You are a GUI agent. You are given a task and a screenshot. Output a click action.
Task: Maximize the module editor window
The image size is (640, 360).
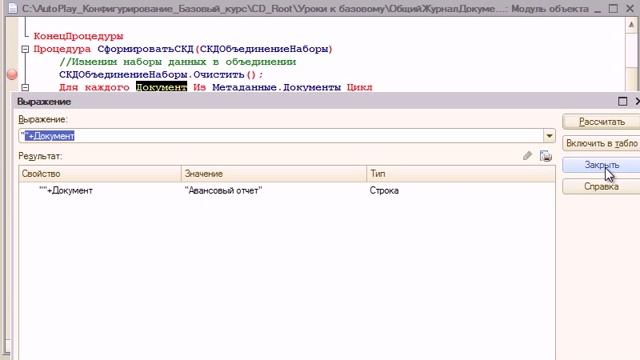[x=613, y=9]
